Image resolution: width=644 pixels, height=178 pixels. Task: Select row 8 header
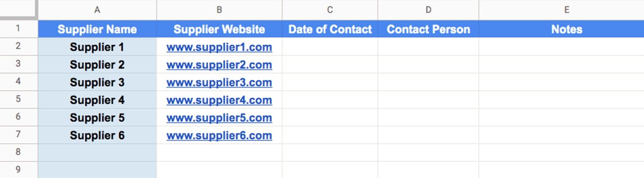(x=18, y=152)
